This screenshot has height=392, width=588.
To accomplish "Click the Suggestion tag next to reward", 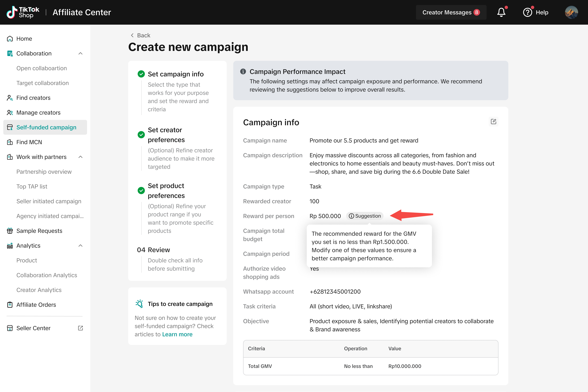I will [365, 216].
